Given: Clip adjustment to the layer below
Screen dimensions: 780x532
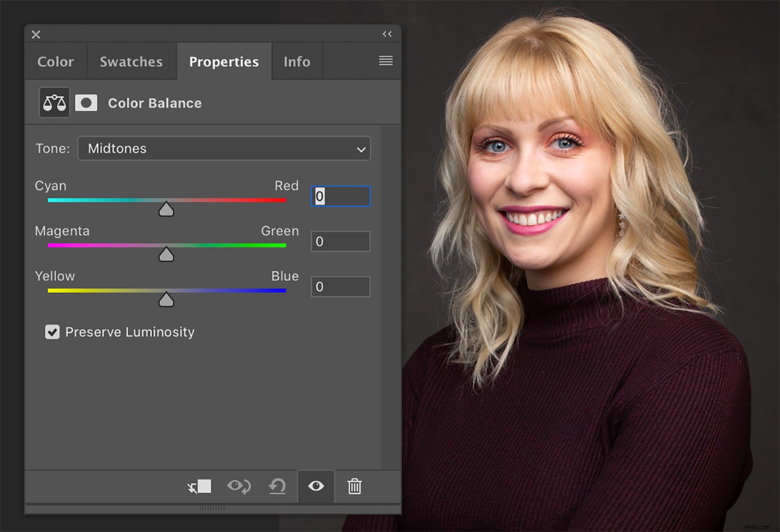Looking at the screenshot, I should [200, 487].
